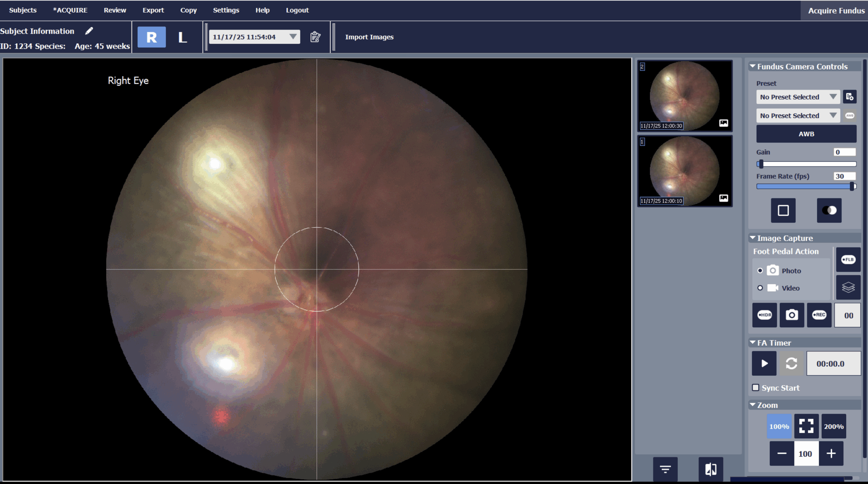
Task: Open the Export menu
Action: pyautogui.click(x=153, y=10)
